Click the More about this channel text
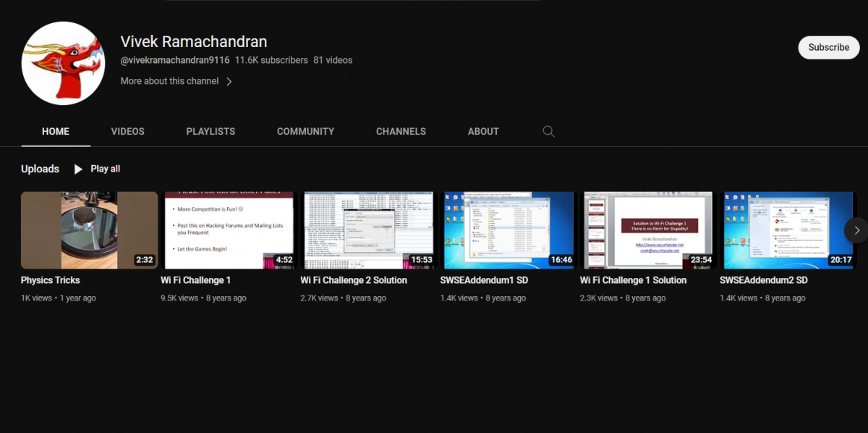 click(x=169, y=81)
